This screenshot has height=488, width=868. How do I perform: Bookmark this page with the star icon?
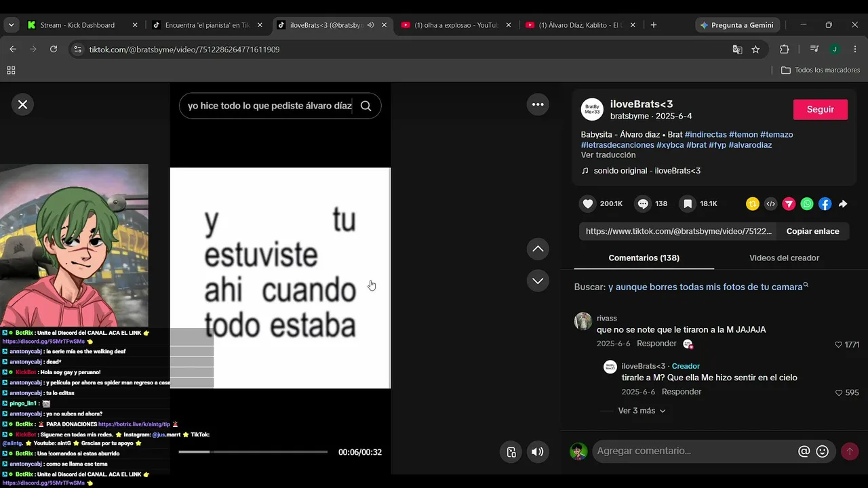(x=755, y=49)
